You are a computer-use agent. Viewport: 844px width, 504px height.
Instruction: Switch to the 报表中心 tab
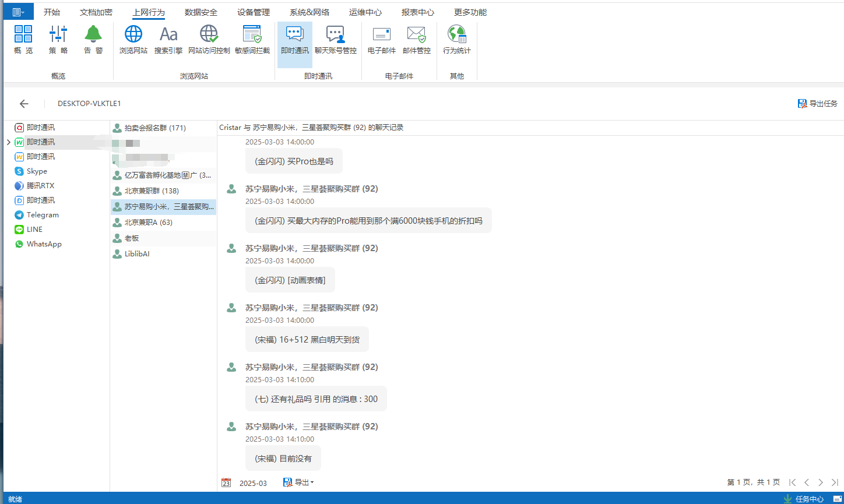click(x=418, y=12)
